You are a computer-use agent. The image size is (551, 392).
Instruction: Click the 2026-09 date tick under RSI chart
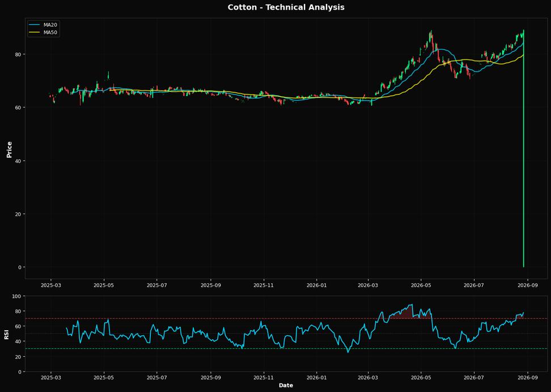pos(527,378)
